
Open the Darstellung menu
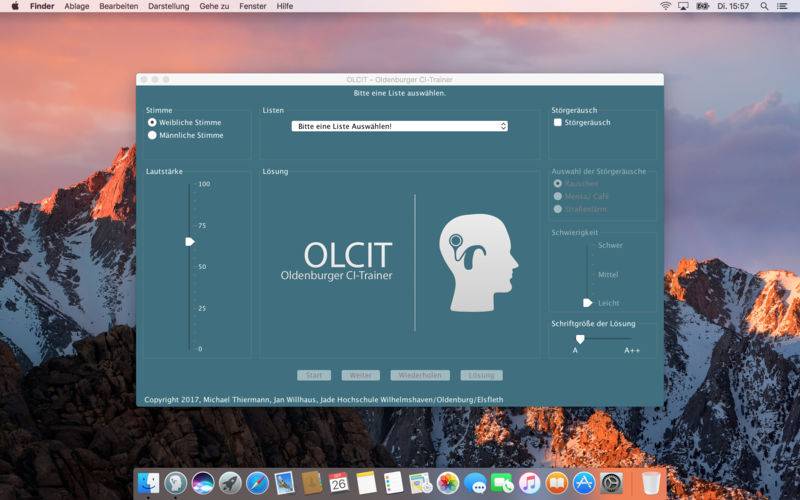(168, 6)
